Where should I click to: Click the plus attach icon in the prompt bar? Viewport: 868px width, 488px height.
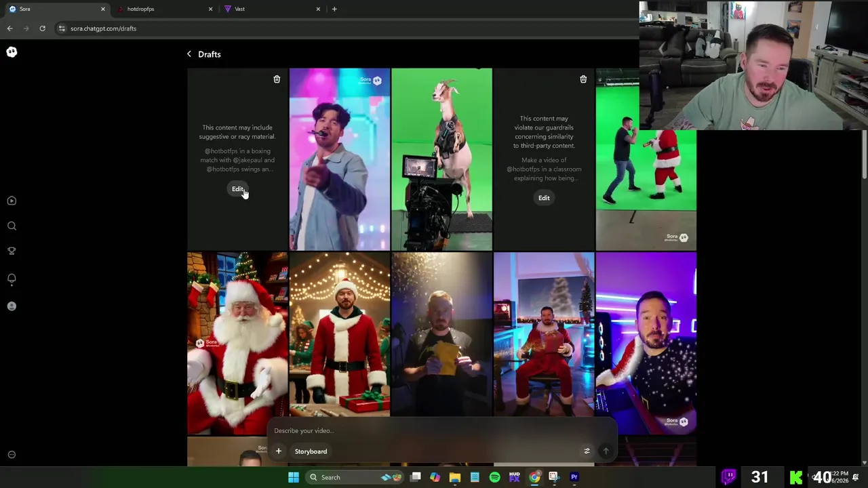point(279,451)
